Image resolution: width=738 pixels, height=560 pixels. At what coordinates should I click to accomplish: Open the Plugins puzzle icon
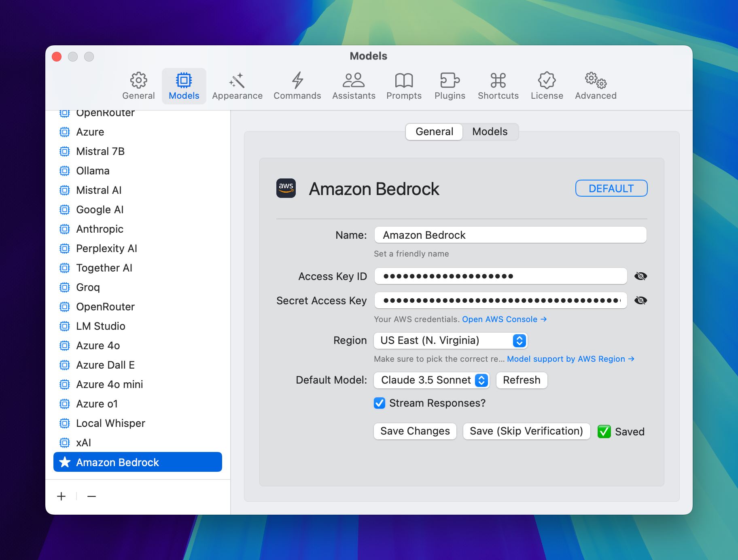tap(450, 80)
